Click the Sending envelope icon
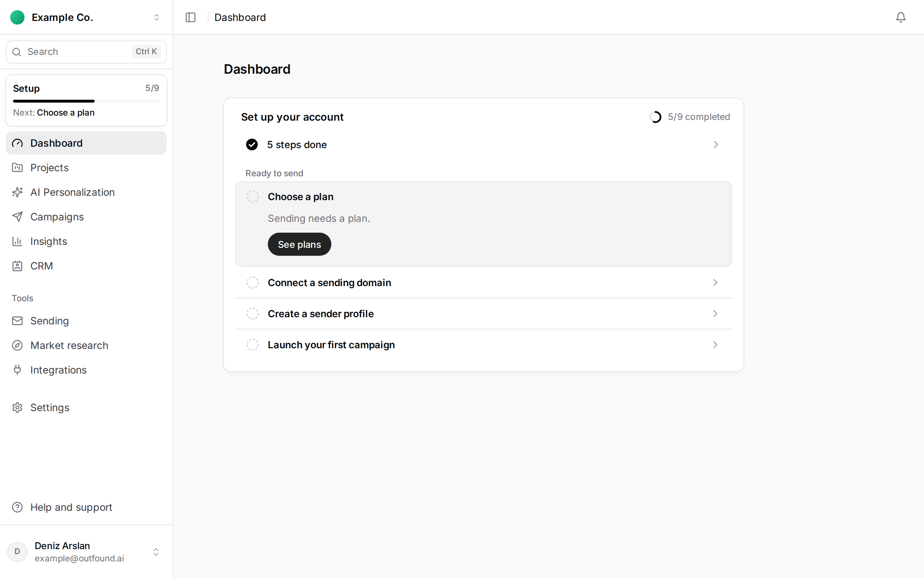The height and width of the screenshot is (578, 924). click(17, 321)
